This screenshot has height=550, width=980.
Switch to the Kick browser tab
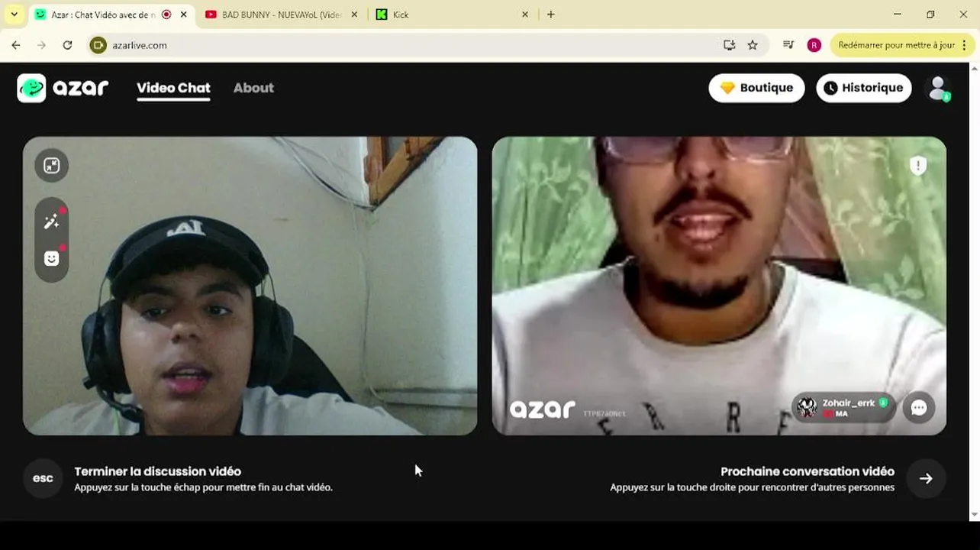tap(452, 15)
